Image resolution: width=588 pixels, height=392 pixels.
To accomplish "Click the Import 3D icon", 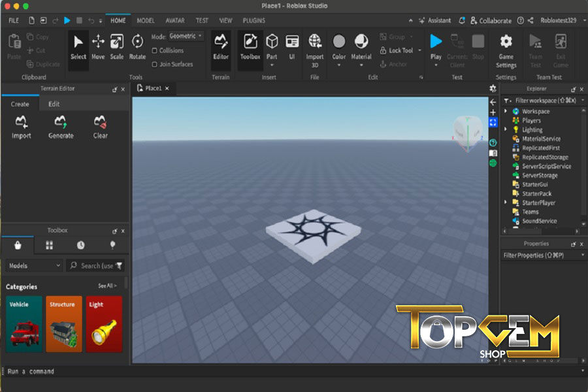I will (315, 48).
